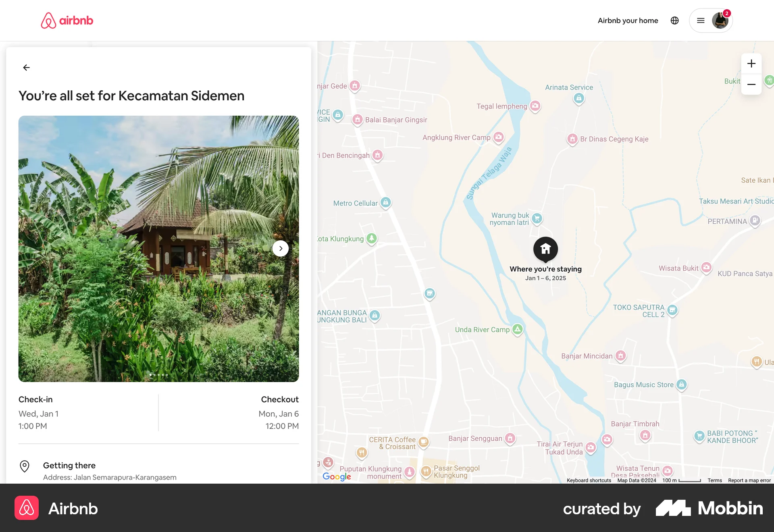Click the Google logo on the map
This screenshot has width=774, height=532.
pos(337,476)
